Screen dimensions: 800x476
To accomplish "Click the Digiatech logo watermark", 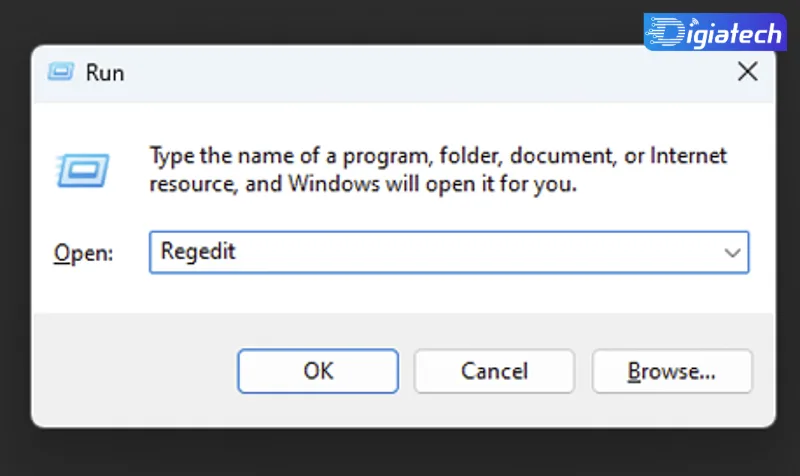I will 715,32.
